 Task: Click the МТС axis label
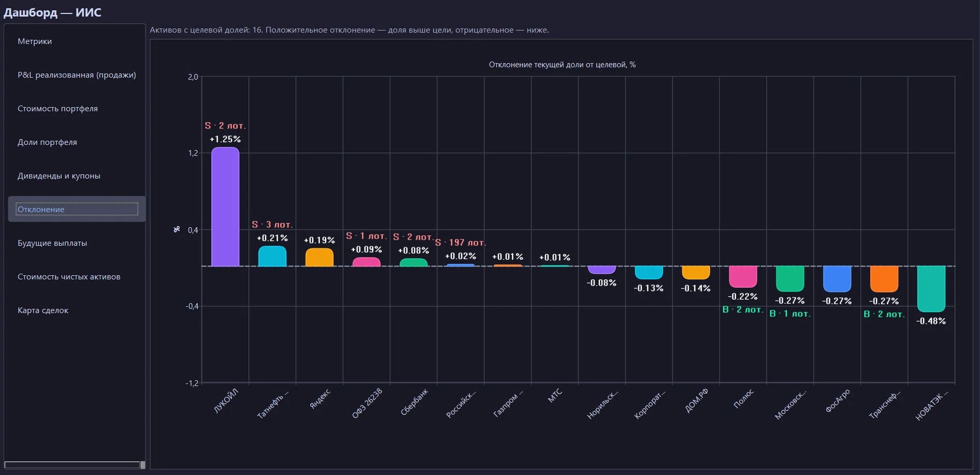(555, 396)
